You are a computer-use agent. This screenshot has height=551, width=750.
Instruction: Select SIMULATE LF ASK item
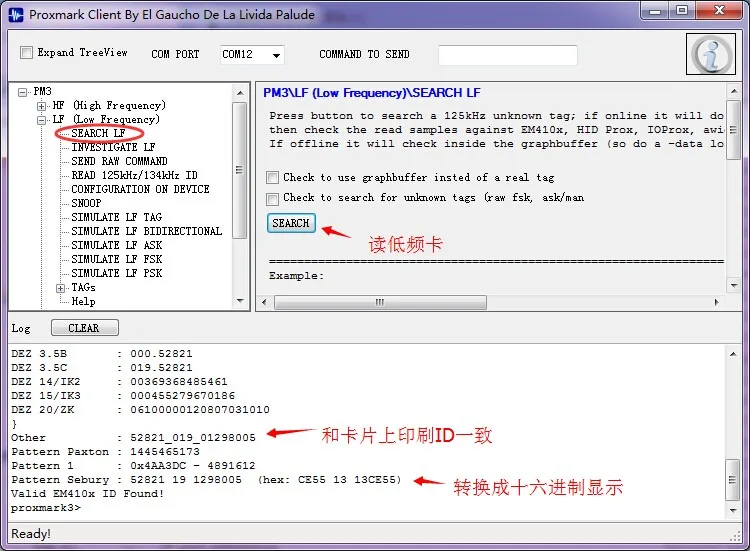point(117,245)
